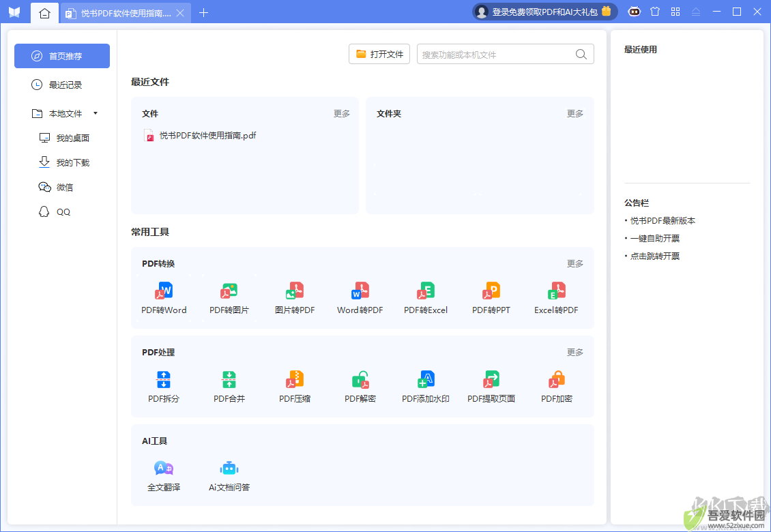
Task: Select the Word转PDF converter
Action: 360,297
